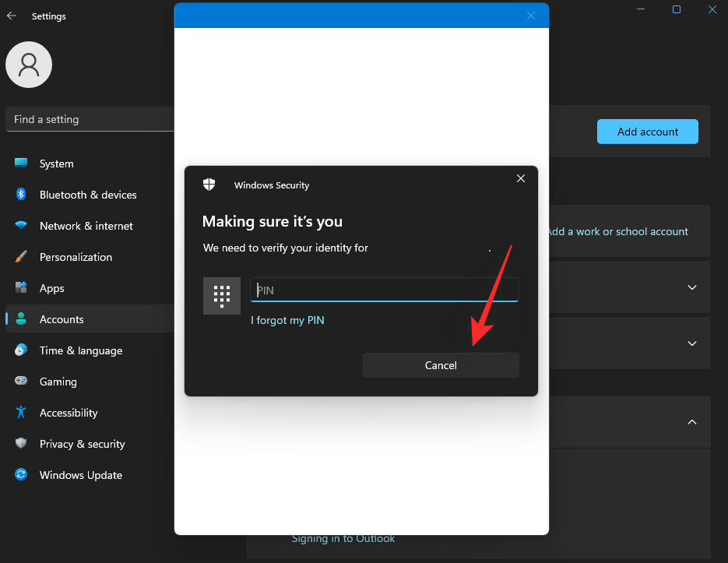728x563 pixels.
Task: Click the Accessibility figure icon
Action: pos(21,413)
